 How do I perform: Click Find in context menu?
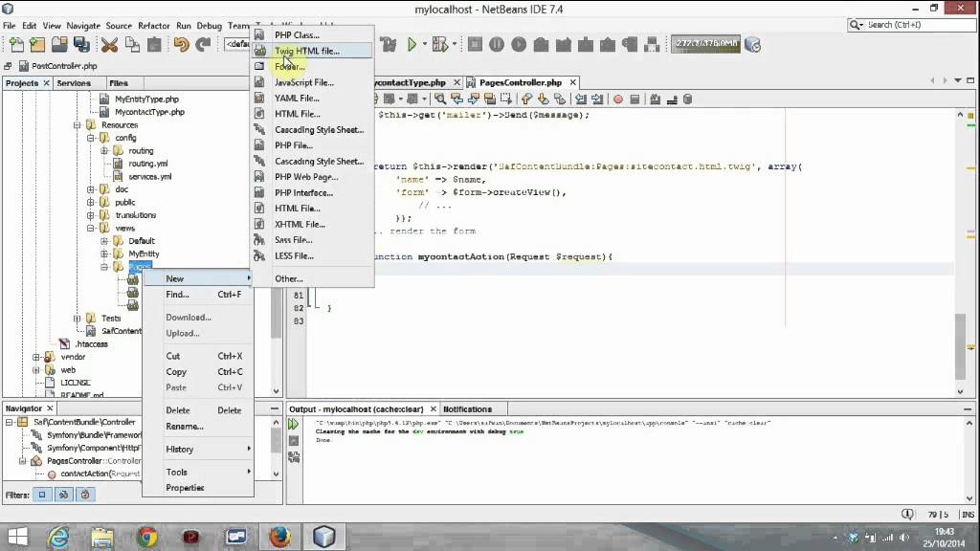pos(198,295)
